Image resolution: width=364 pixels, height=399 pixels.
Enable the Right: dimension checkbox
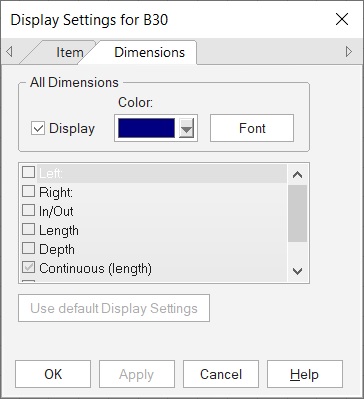[28, 192]
